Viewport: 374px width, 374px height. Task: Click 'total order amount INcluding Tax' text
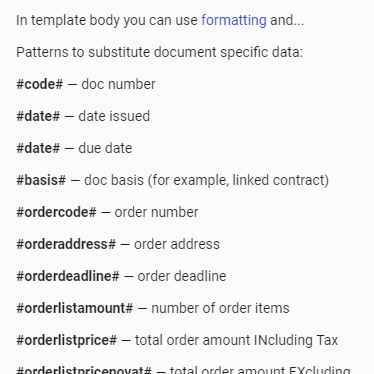point(236,340)
